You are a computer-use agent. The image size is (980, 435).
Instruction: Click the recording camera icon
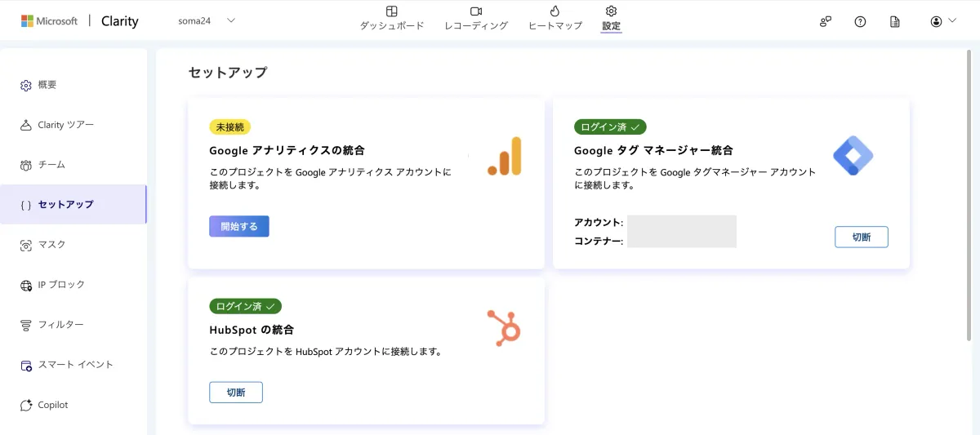(476, 11)
